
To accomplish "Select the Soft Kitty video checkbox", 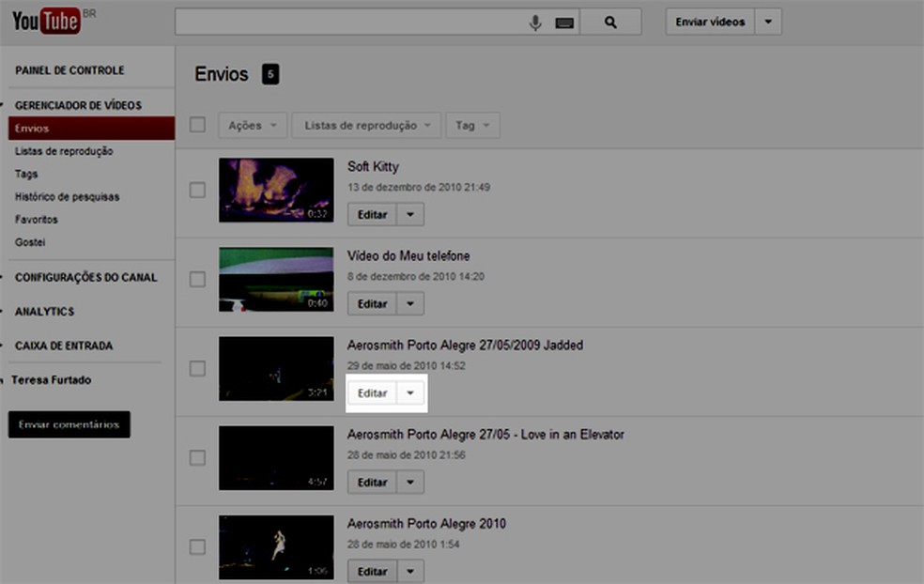I will [x=197, y=190].
